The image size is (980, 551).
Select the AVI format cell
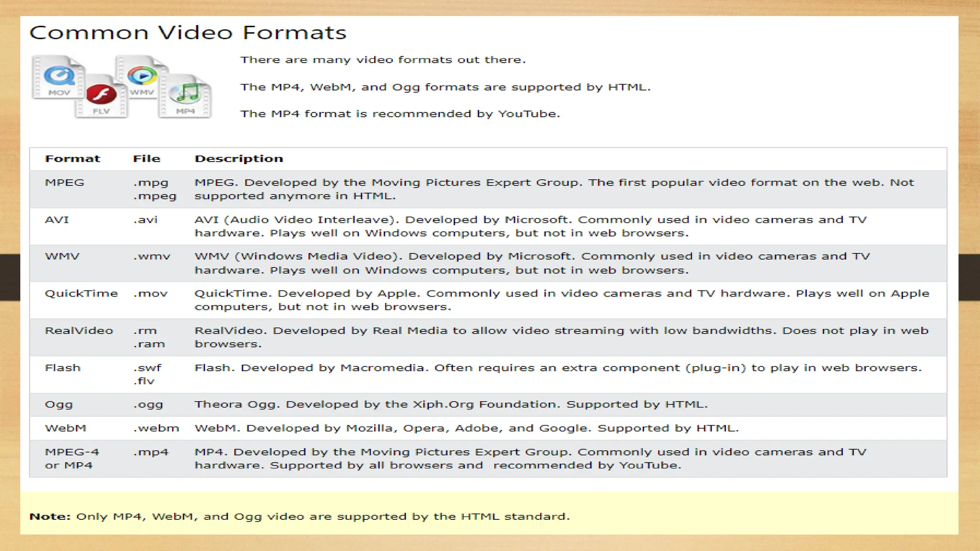click(57, 220)
